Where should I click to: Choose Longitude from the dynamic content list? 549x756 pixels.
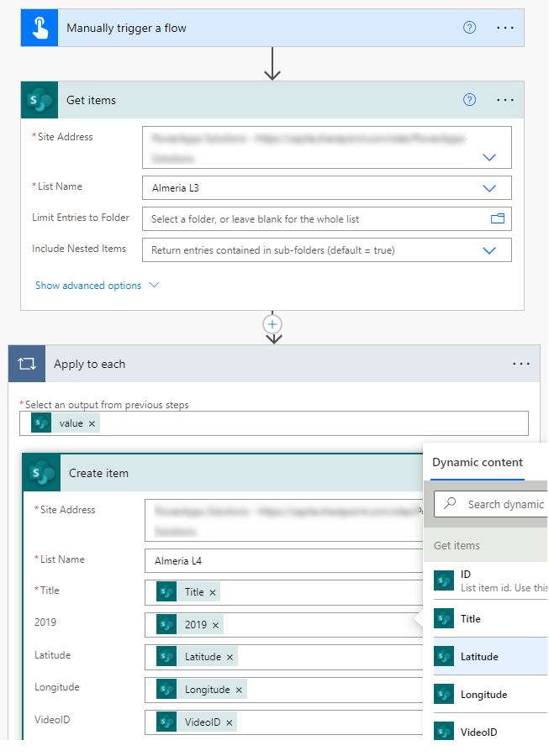tap(490, 695)
